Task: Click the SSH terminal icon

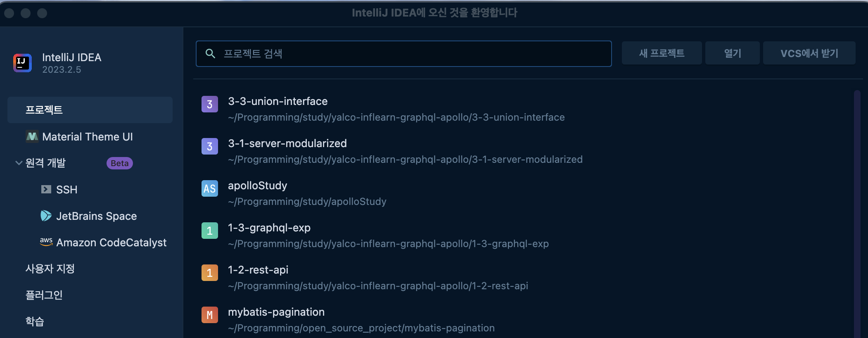Action: (46, 189)
